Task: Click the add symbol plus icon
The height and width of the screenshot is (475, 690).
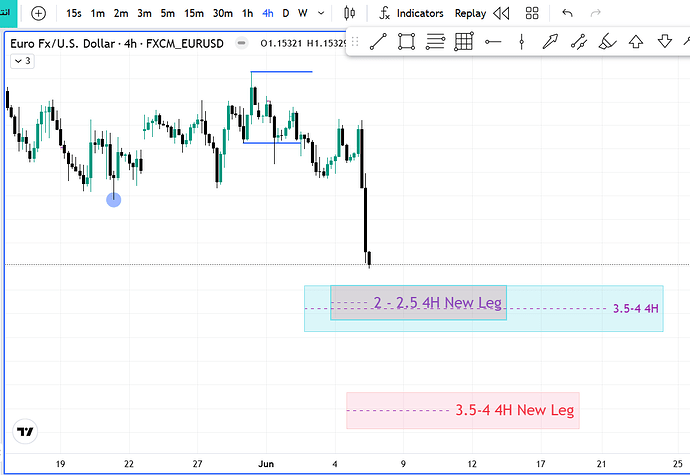Action: (x=39, y=14)
